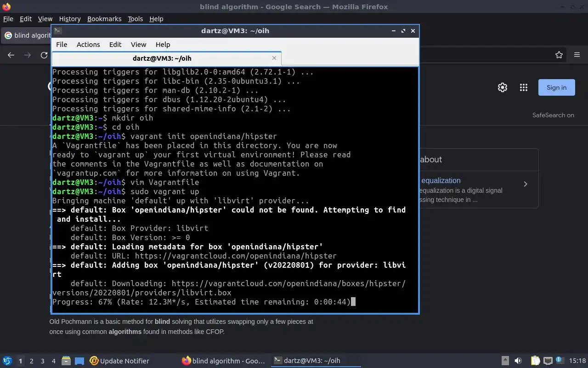Open the Google apps grid
Image resolution: width=588 pixels, height=368 pixels.
(523, 87)
